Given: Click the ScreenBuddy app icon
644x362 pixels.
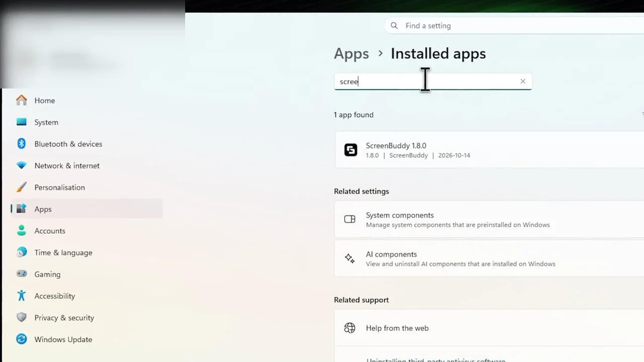Looking at the screenshot, I should pyautogui.click(x=351, y=150).
